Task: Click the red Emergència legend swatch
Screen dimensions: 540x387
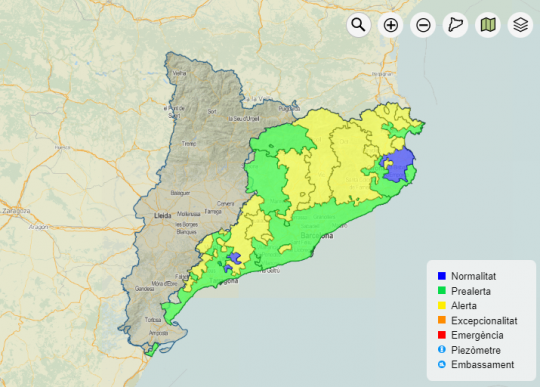Action: 442,335
